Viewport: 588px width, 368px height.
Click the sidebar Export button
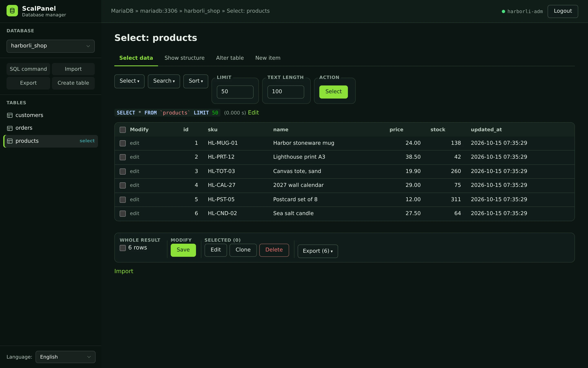(28, 83)
